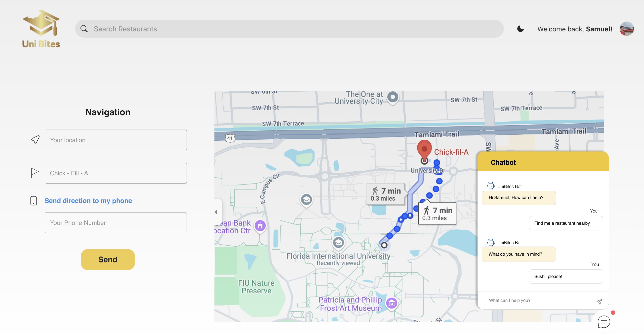Click The One at University City marker
This screenshot has height=335, width=644.
pyautogui.click(x=392, y=97)
